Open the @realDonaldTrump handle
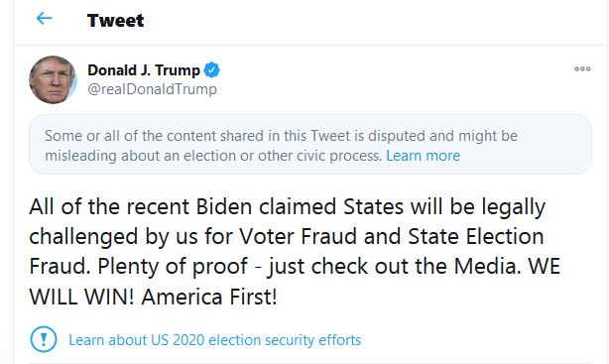The image size is (609, 364). click(153, 89)
